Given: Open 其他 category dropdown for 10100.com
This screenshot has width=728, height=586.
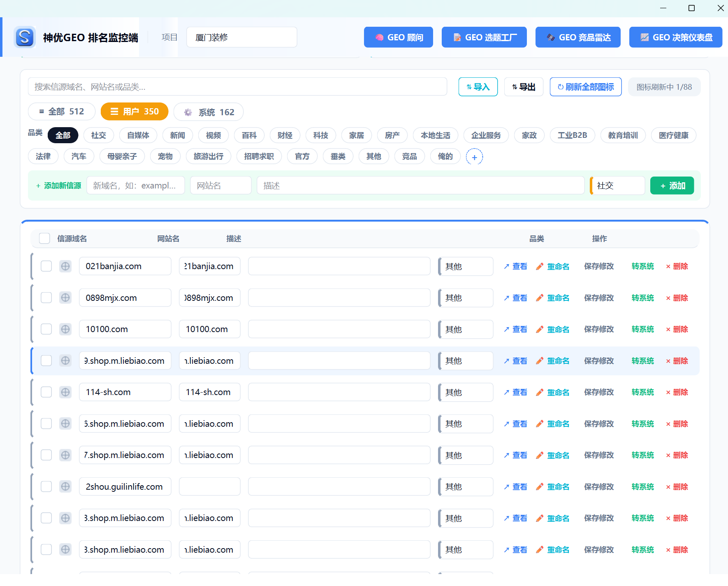Looking at the screenshot, I should (466, 329).
